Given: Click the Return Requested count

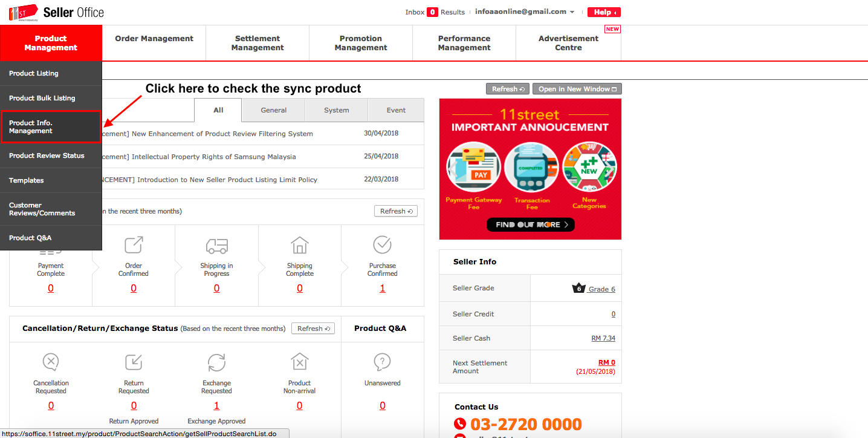Looking at the screenshot, I should pyautogui.click(x=134, y=406).
